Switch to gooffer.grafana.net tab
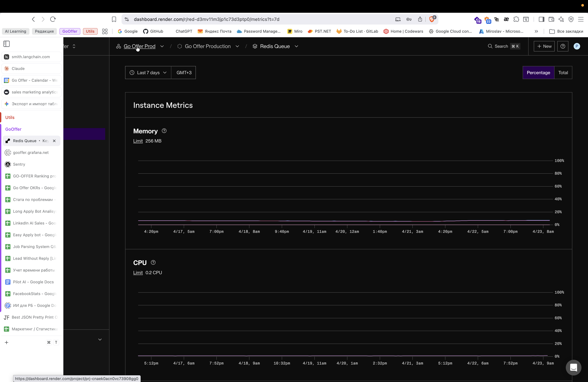The height and width of the screenshot is (382, 588). pyautogui.click(x=31, y=152)
